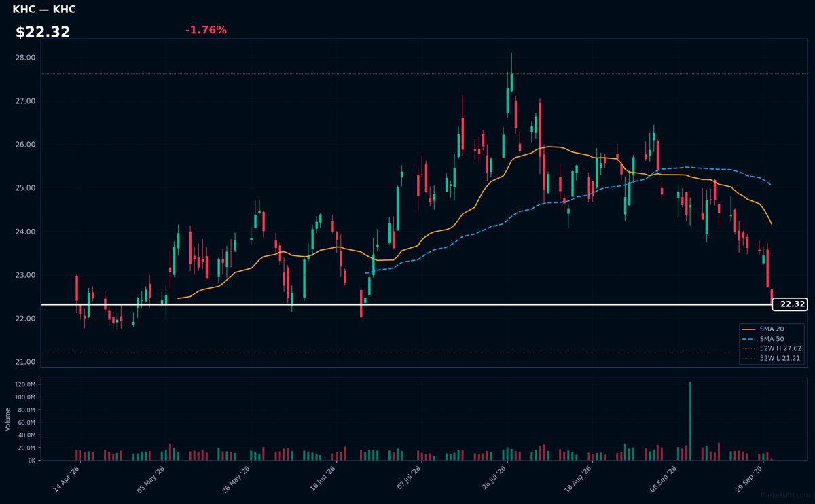Select the 52W L 21.21 legend entry
The height and width of the screenshot is (504, 815).
(773, 358)
